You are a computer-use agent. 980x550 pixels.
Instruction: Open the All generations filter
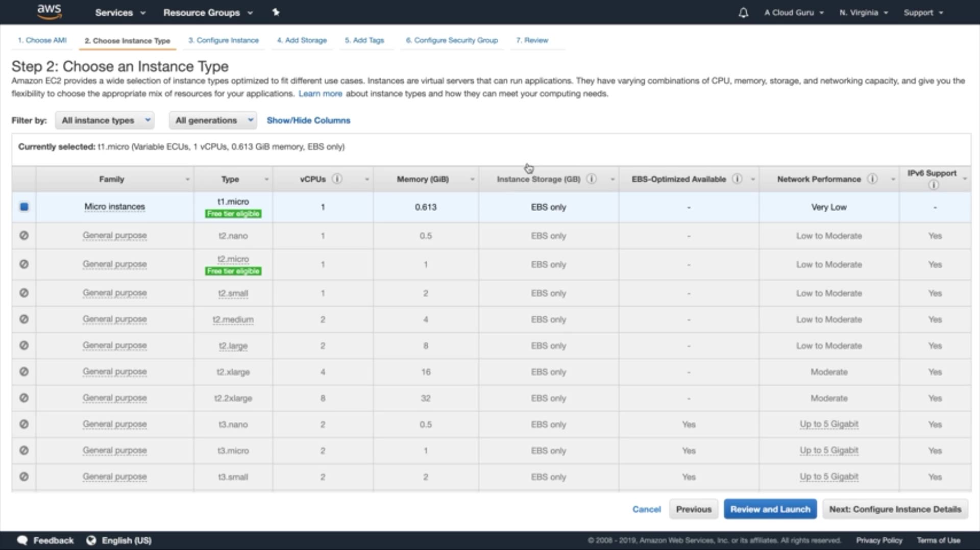(x=213, y=120)
